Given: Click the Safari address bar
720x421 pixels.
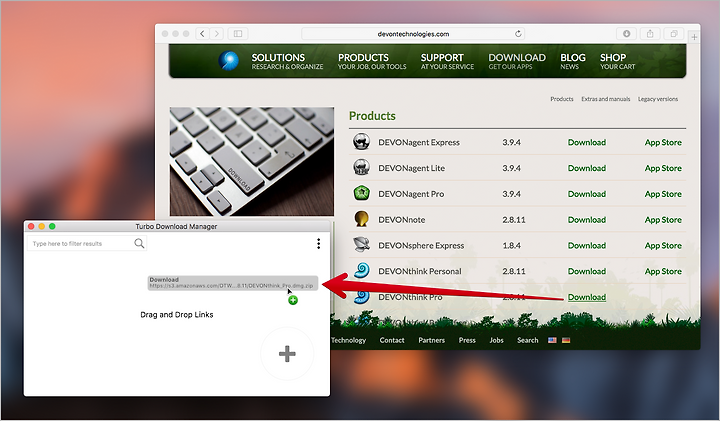Looking at the screenshot, I should (x=413, y=34).
